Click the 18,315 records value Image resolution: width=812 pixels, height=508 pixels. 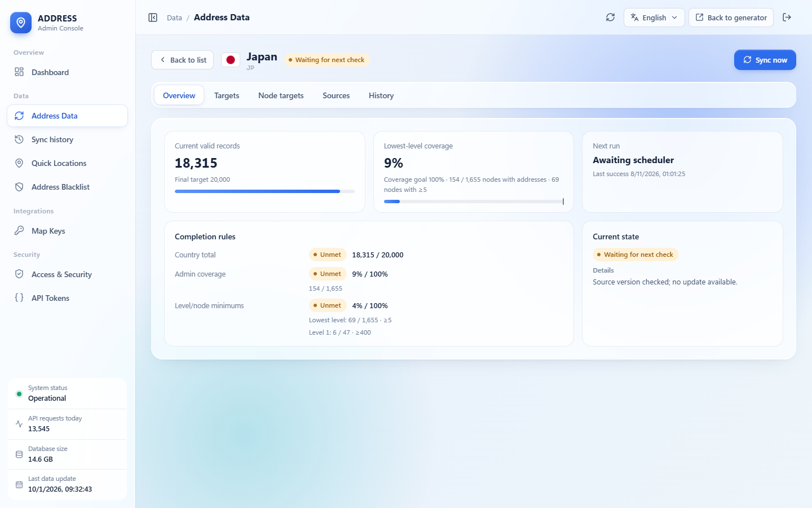(x=196, y=163)
